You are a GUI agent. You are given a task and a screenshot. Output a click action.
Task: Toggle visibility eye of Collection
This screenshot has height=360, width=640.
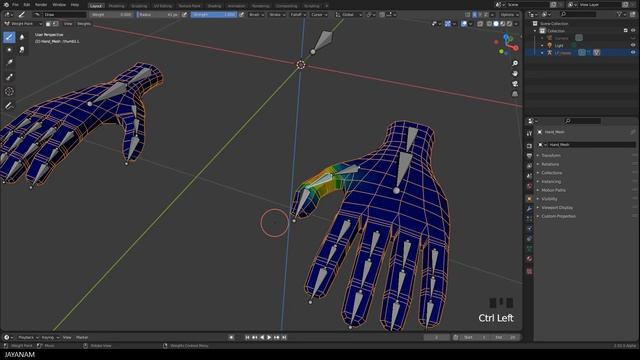(x=633, y=31)
